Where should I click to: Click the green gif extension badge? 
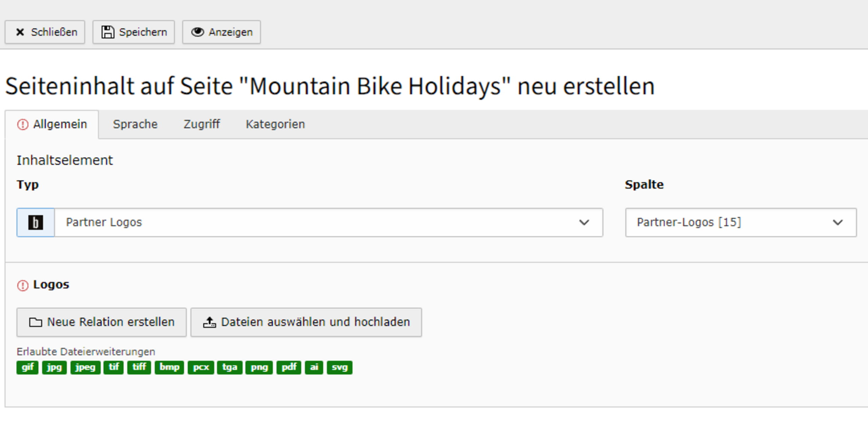[27, 368]
